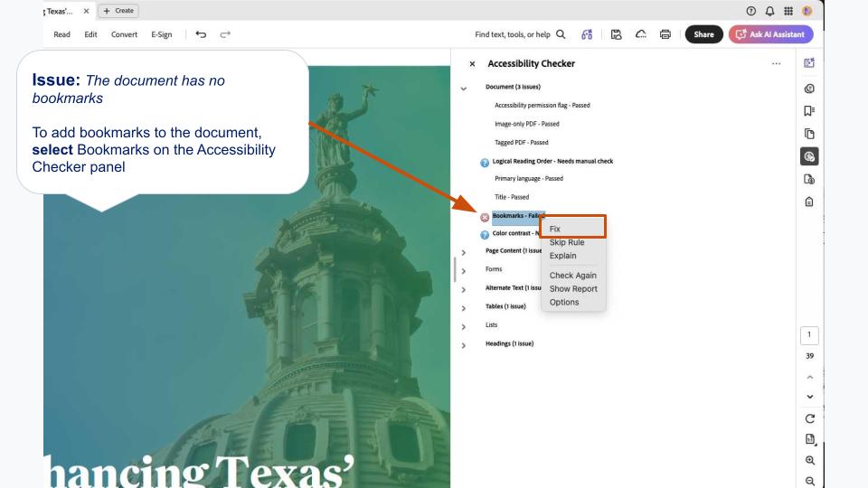Screen dimensions: 868x488
Task: Select the Bookmarks - Failed item
Action: [516, 216]
